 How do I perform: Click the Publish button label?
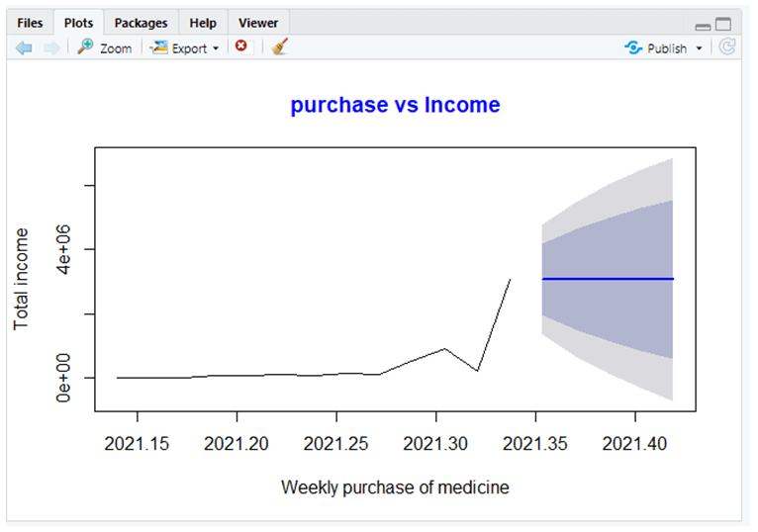point(667,48)
